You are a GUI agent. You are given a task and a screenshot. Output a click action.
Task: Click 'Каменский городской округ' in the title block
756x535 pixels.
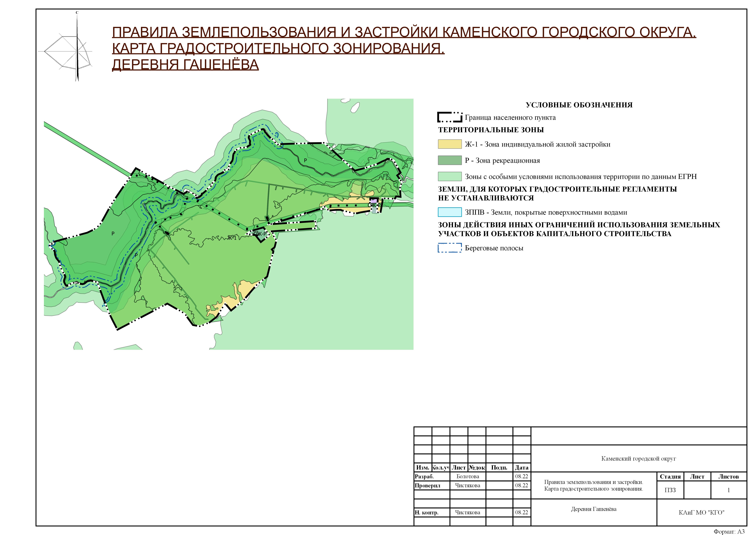coord(638,459)
